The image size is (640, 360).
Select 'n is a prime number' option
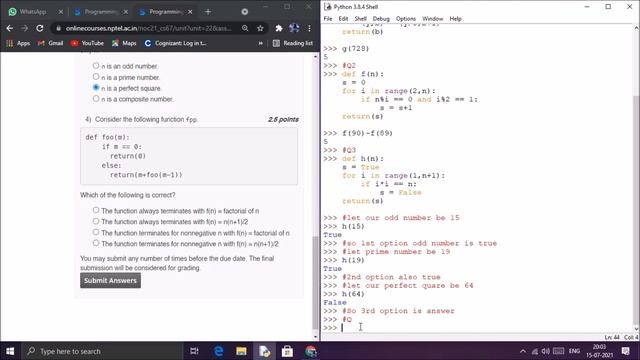(96, 77)
